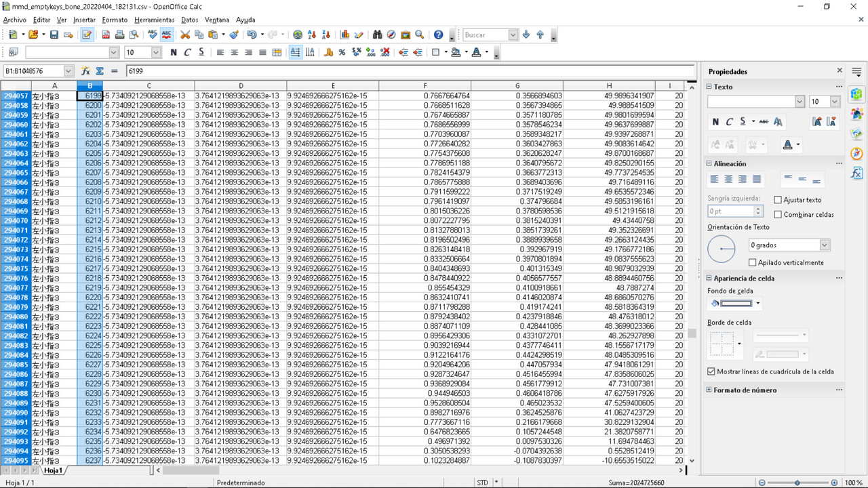The width and height of the screenshot is (868, 488).
Task: Click the Print file directly icon
Action: coord(120,35)
